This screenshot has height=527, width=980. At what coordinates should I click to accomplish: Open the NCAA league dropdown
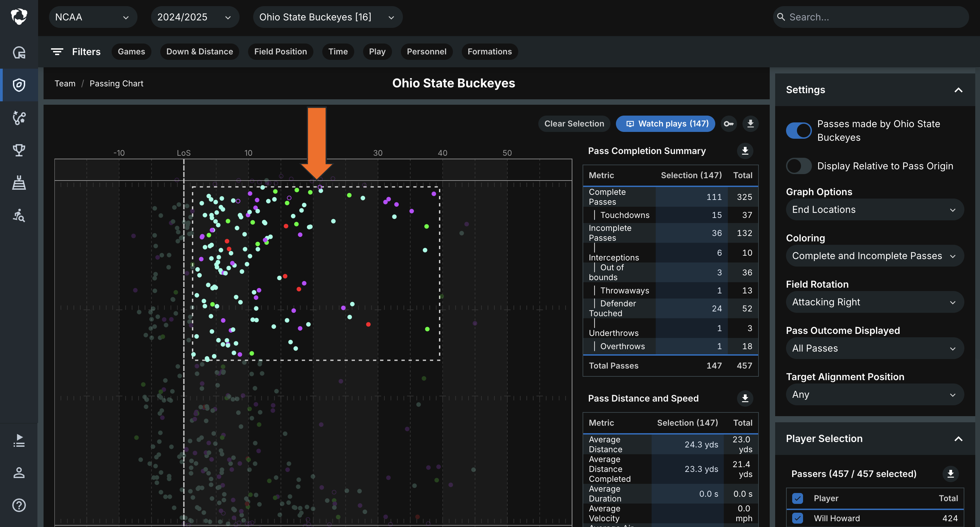[x=93, y=17]
